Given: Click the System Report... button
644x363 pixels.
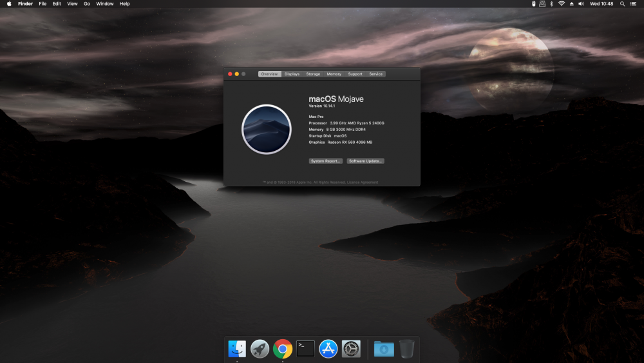Looking at the screenshot, I should pyautogui.click(x=326, y=161).
